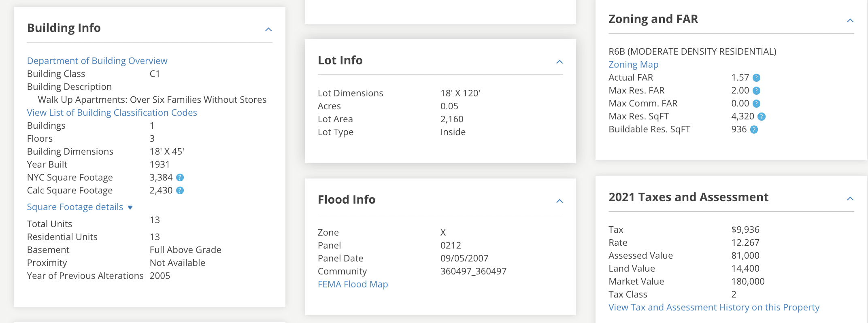Open View List of Building Classification Codes
Viewport: 868px width, 323px height.
click(x=112, y=113)
